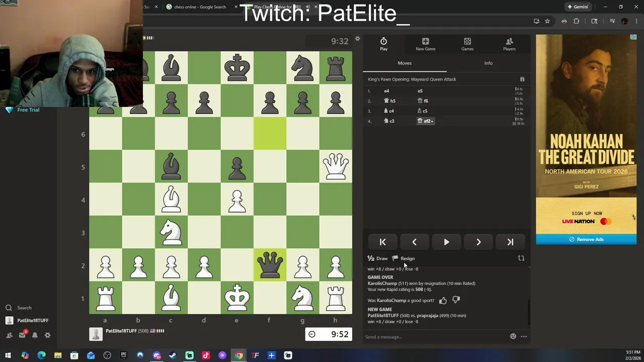The image size is (644, 362).
Task: Open Steam from the taskbar
Action: click(x=173, y=355)
